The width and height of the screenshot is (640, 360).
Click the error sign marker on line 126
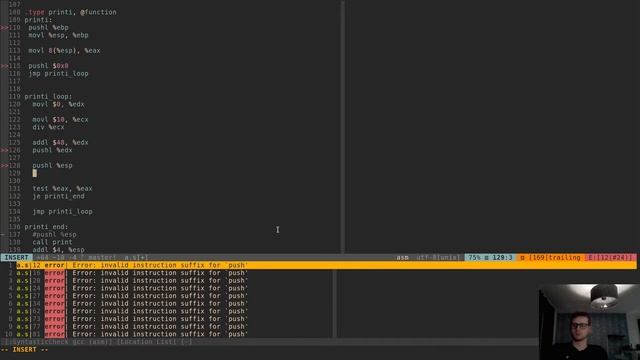(4, 150)
